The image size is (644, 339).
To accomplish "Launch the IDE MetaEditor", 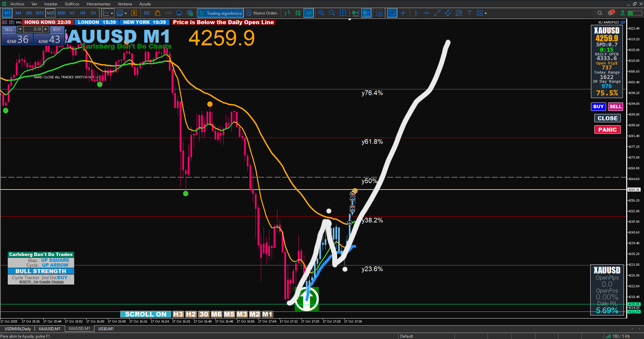I will point(147,13).
